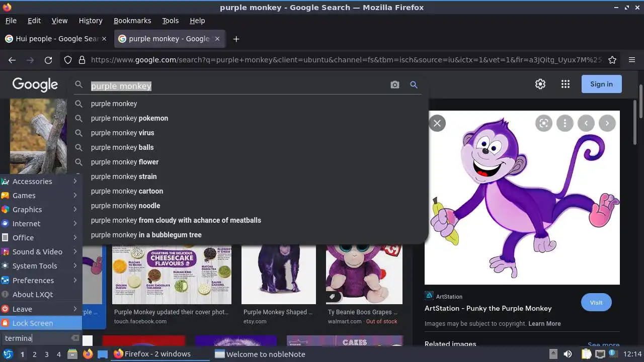644x362 pixels.
Task: Open the View menu
Action: point(59,21)
